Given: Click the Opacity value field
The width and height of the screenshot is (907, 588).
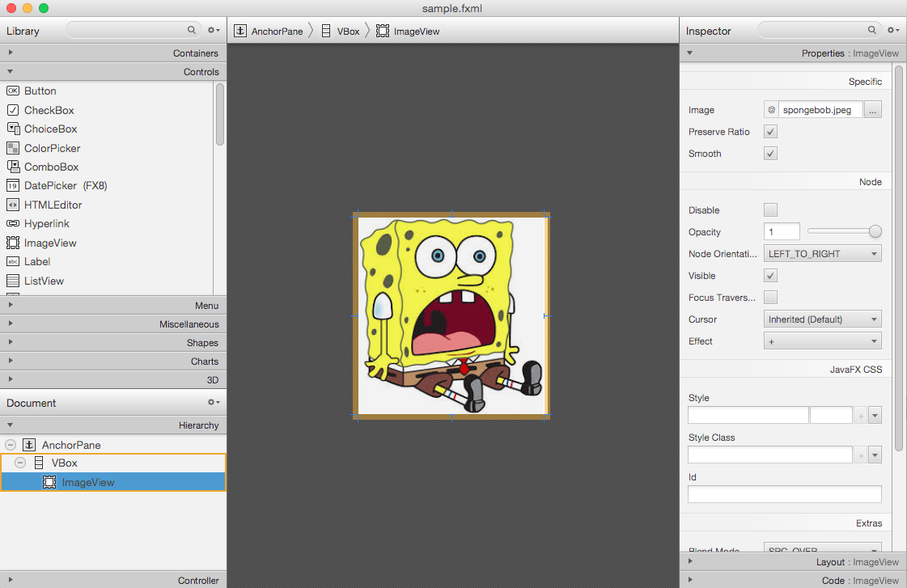Looking at the screenshot, I should tap(782, 232).
